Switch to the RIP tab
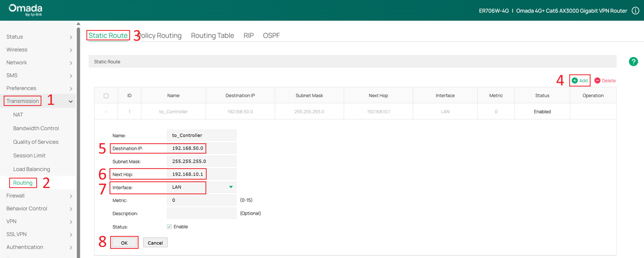Image resolution: width=644 pixels, height=258 pixels. click(x=249, y=36)
